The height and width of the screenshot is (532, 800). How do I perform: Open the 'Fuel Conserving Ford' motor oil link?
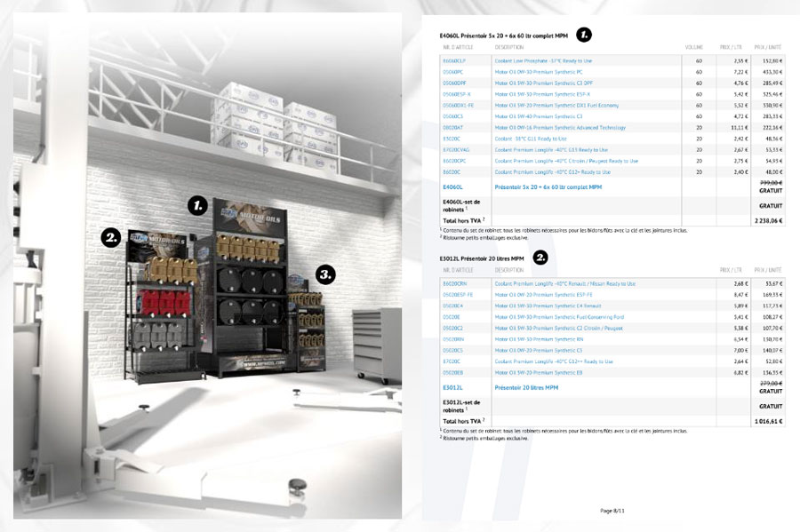559,317
